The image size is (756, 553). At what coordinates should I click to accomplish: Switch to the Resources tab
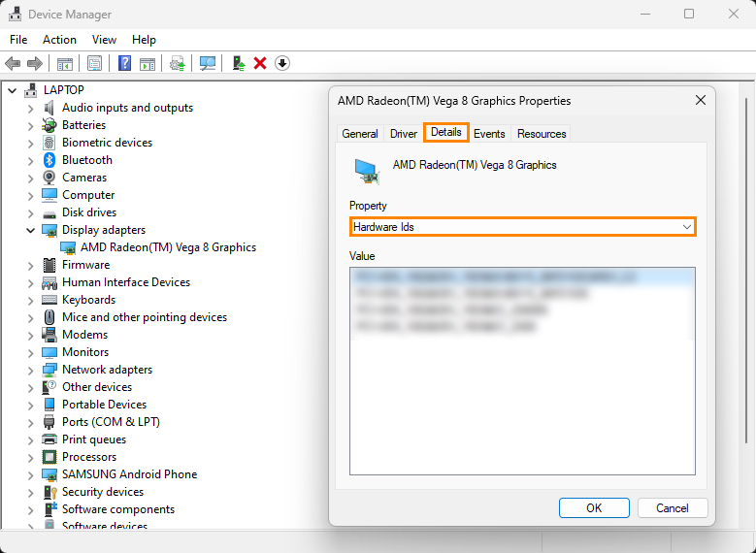coord(542,134)
